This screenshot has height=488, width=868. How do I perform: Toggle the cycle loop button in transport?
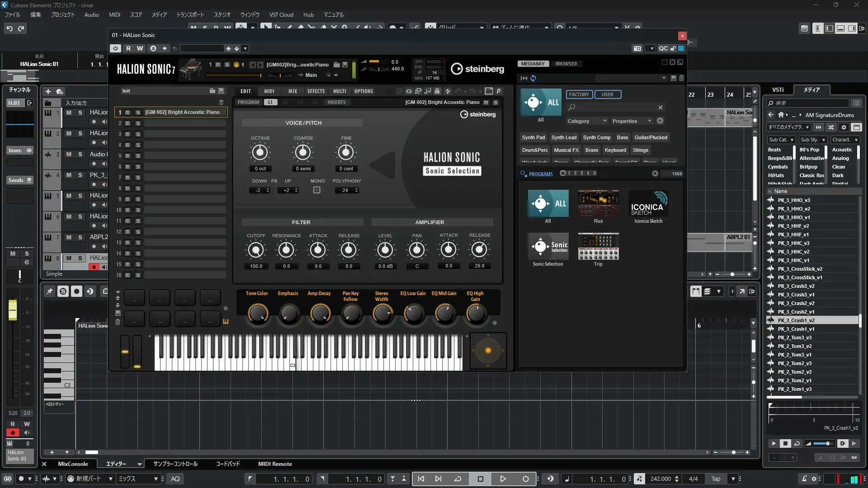tap(458, 479)
